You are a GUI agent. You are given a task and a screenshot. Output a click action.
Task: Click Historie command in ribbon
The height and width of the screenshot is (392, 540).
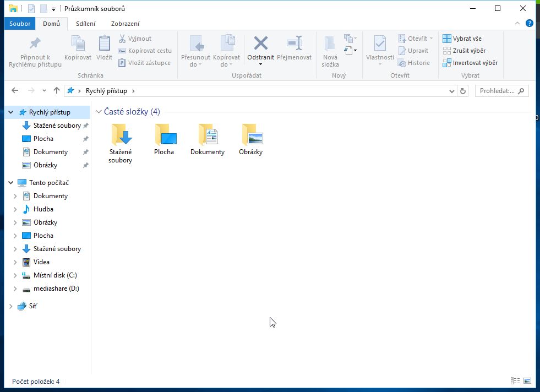(x=413, y=63)
